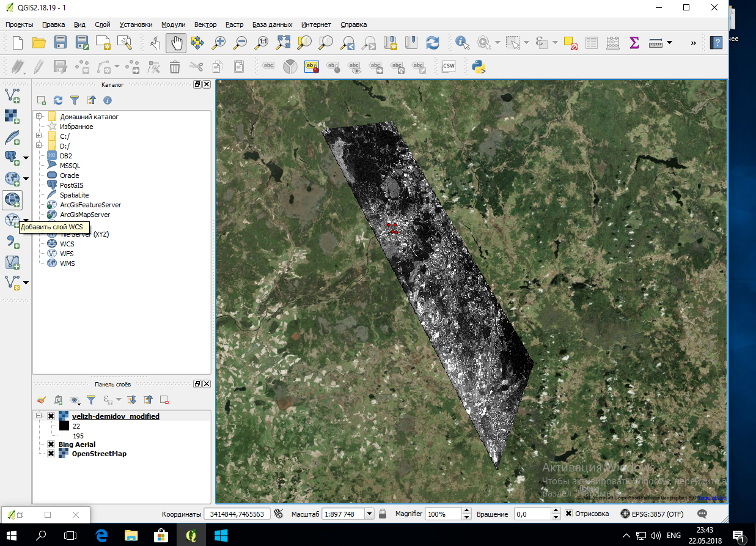Open the Вектор menu
This screenshot has height=546, width=756.
[205, 24]
